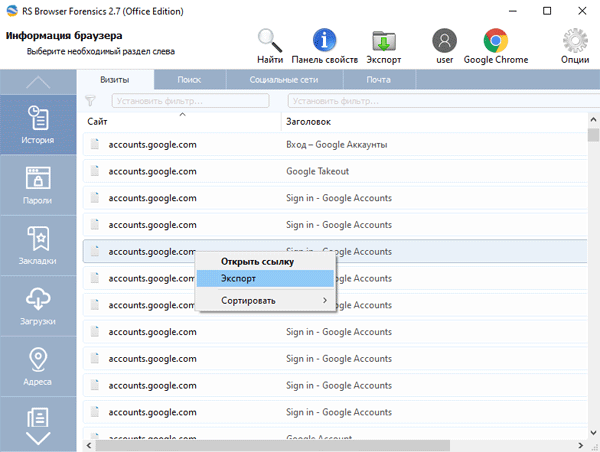Open the Адреса sidebar section
Image resolution: width=600 pixels, height=452 pixels.
[x=38, y=367]
